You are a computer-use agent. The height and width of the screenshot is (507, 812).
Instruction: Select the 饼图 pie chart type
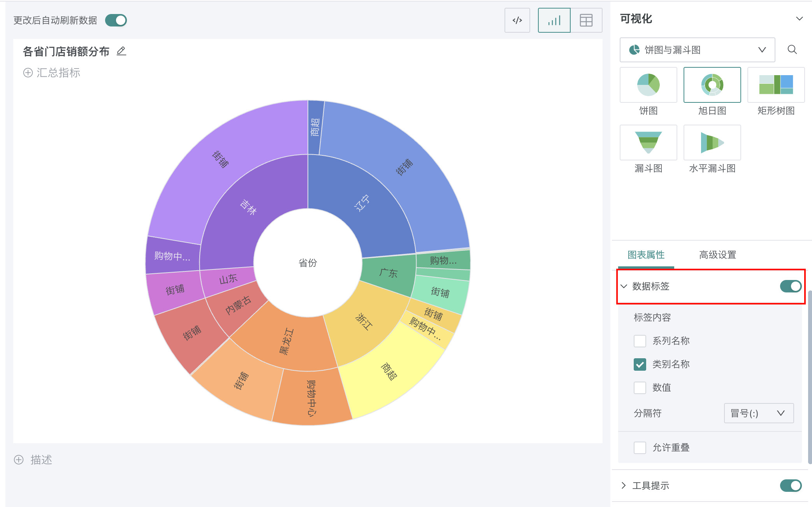point(648,85)
